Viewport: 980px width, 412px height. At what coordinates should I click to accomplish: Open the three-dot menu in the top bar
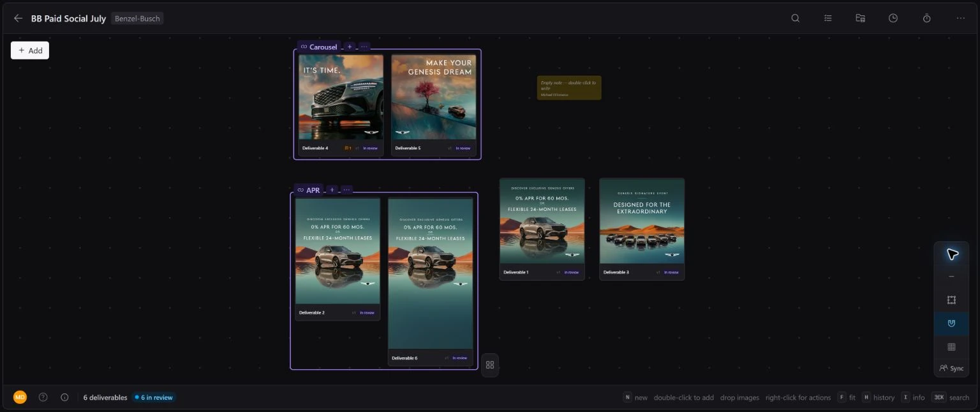coord(961,19)
